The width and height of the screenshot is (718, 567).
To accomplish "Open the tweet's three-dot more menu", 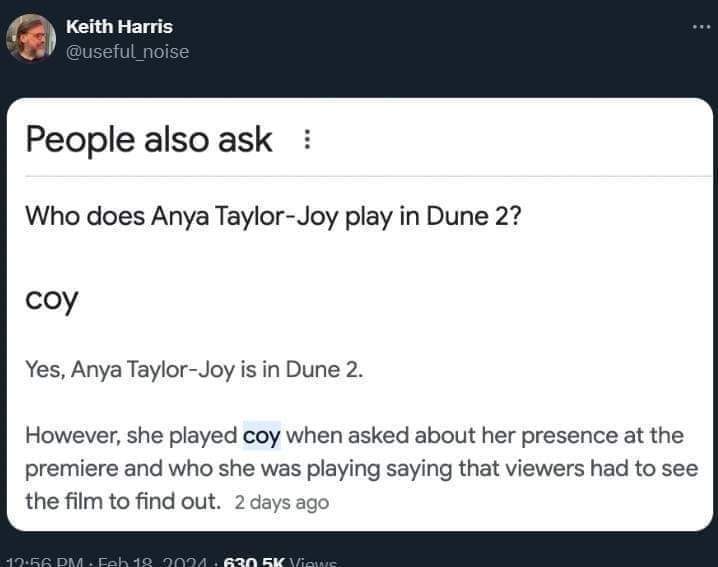I will 700,27.
